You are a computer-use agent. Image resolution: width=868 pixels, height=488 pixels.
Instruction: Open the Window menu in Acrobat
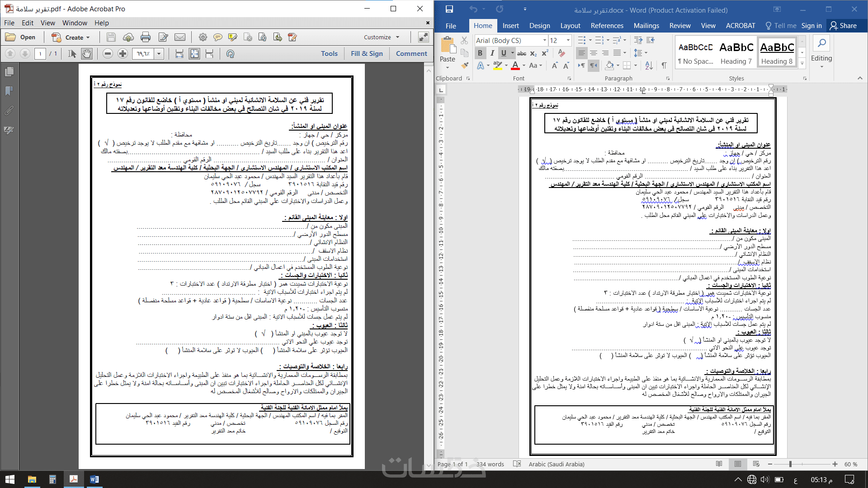coord(75,23)
